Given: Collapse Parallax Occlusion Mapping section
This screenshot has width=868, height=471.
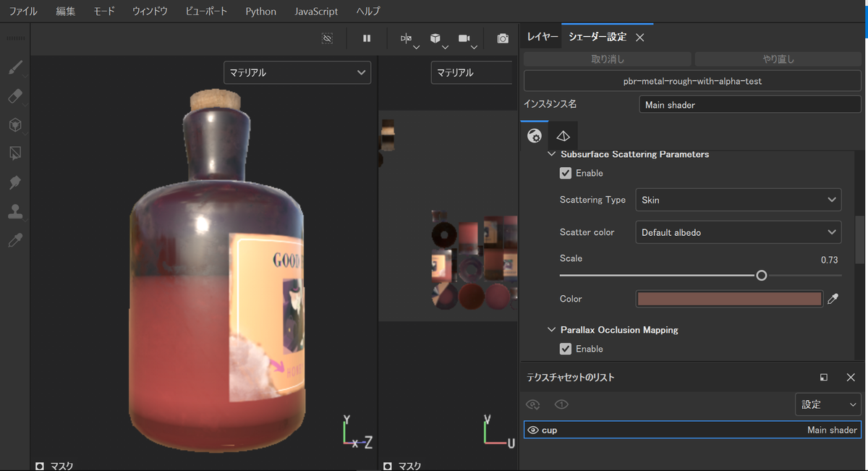Looking at the screenshot, I should coord(553,330).
